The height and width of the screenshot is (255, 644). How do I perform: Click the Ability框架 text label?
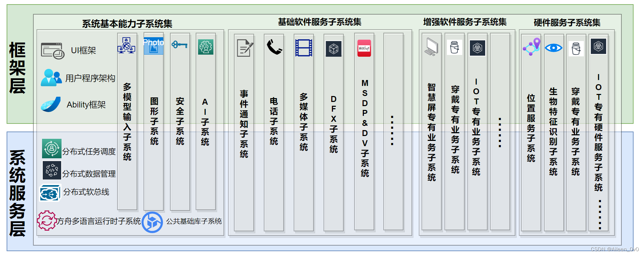[x=86, y=105]
